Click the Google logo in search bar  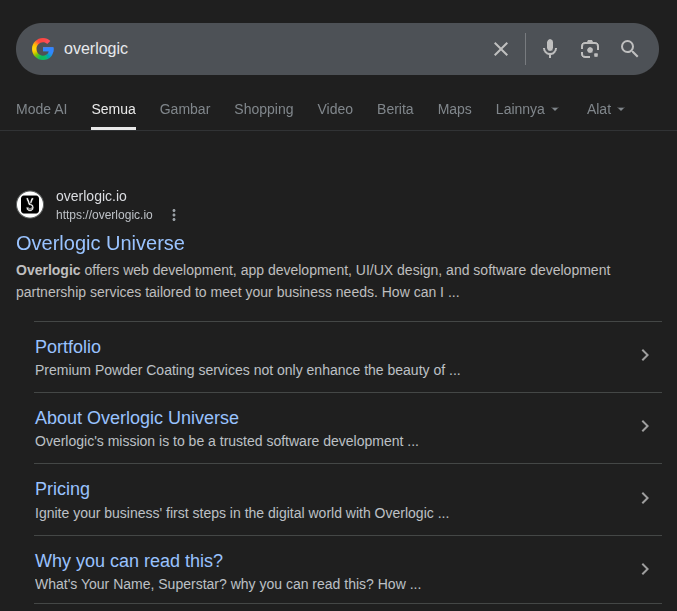click(x=43, y=49)
